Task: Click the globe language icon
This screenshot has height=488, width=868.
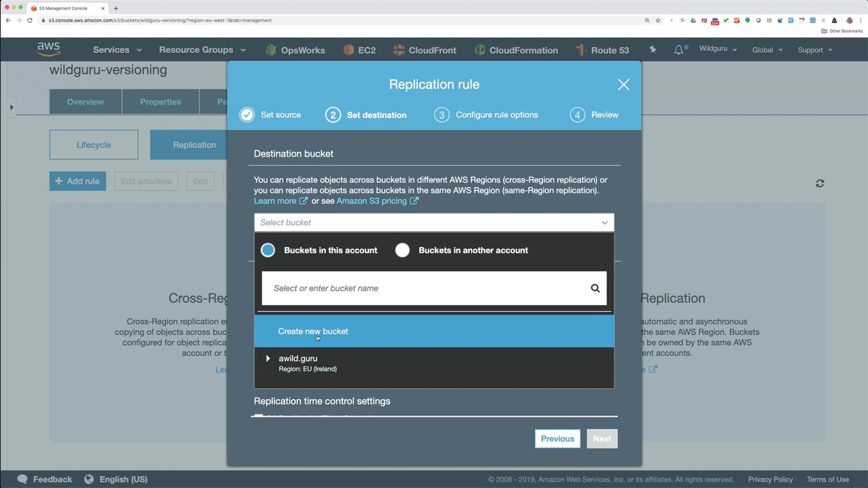Action: pos(89,479)
